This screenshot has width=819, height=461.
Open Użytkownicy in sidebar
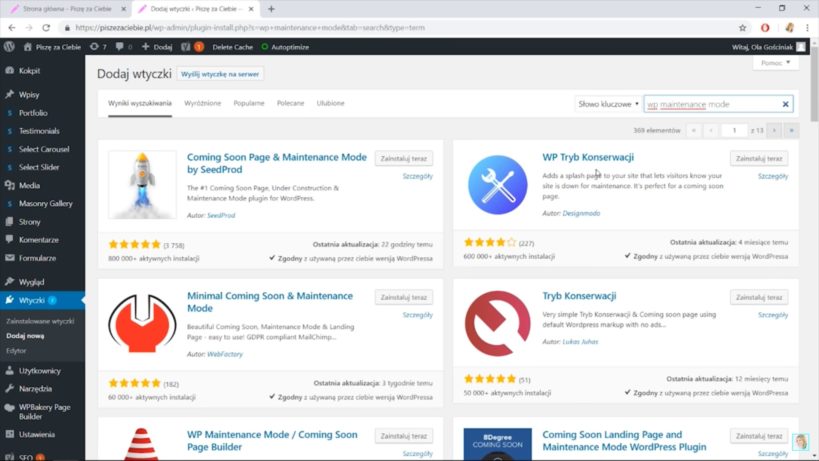(x=40, y=371)
